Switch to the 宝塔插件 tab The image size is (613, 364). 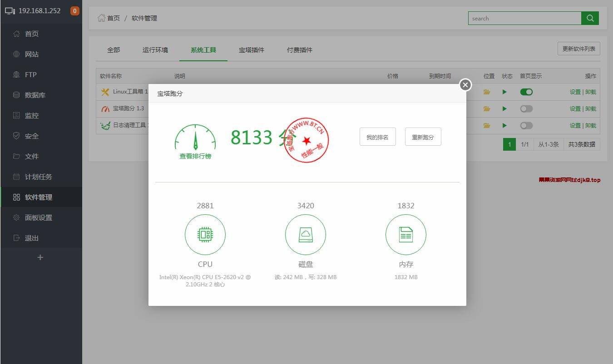(251, 50)
